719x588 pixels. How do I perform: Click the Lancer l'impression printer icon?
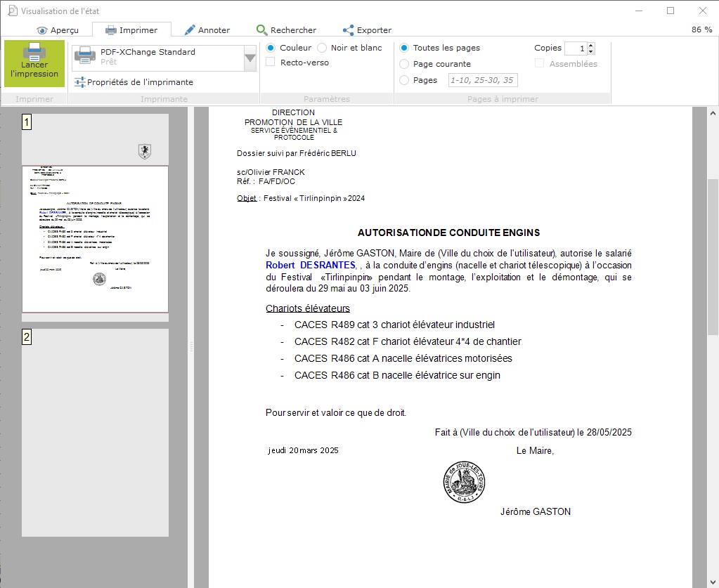coord(34,51)
